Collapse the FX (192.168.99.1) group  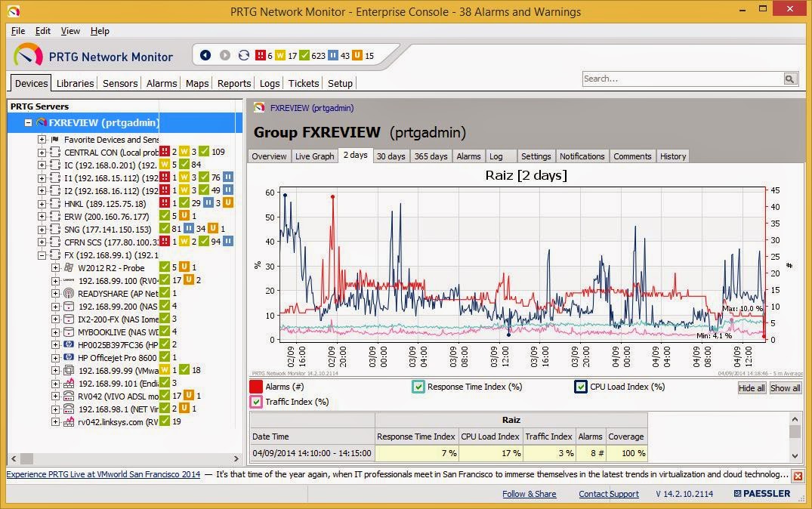(42, 255)
